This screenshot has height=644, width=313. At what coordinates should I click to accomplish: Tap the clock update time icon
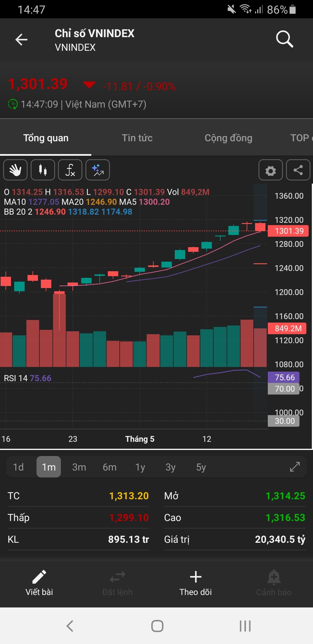[12, 104]
